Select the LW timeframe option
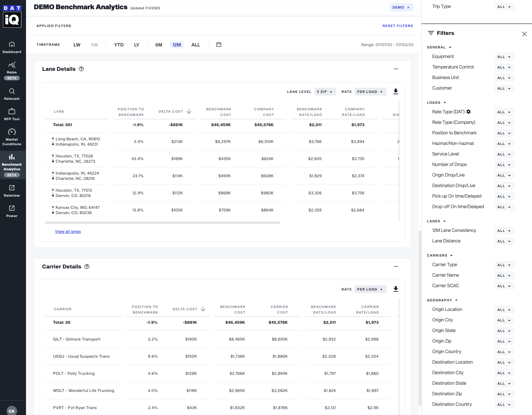This screenshot has width=532, height=415. click(77, 44)
